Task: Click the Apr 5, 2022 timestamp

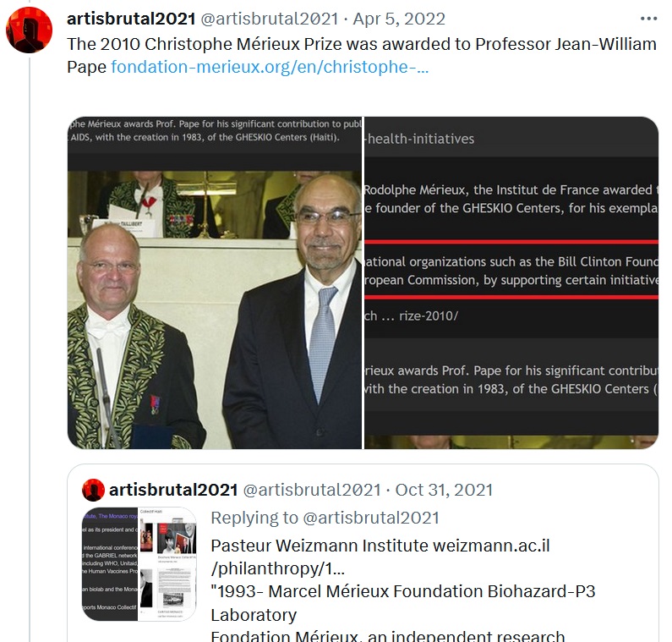Action: [399, 19]
